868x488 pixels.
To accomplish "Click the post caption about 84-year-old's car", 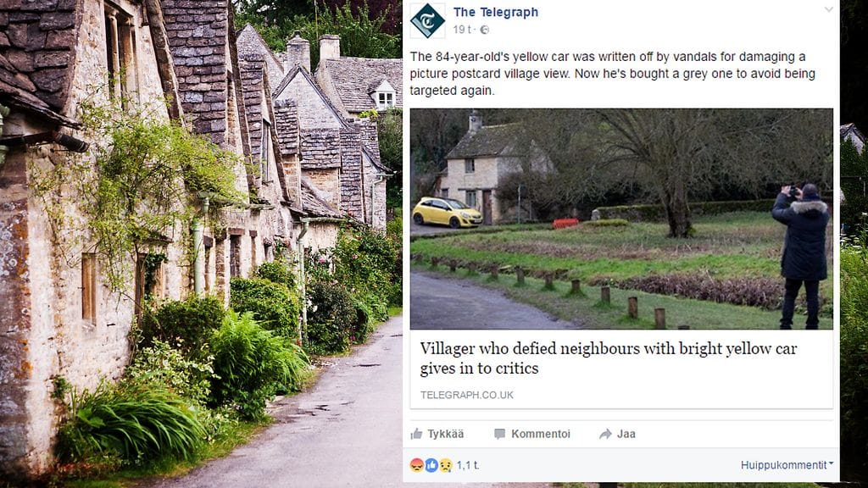I will pyautogui.click(x=612, y=74).
